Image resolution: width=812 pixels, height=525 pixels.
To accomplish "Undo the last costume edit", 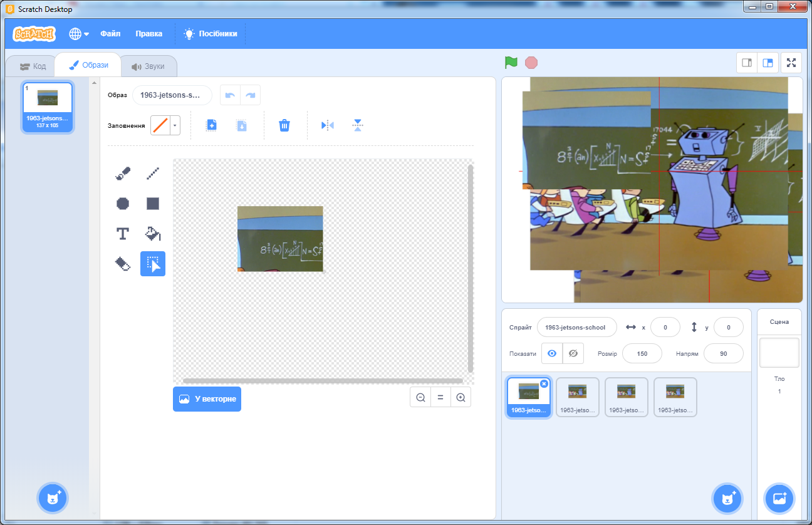I will coord(230,95).
